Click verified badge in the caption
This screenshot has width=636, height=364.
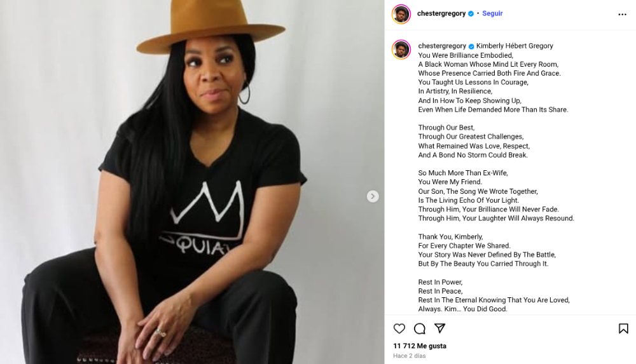[471, 46]
